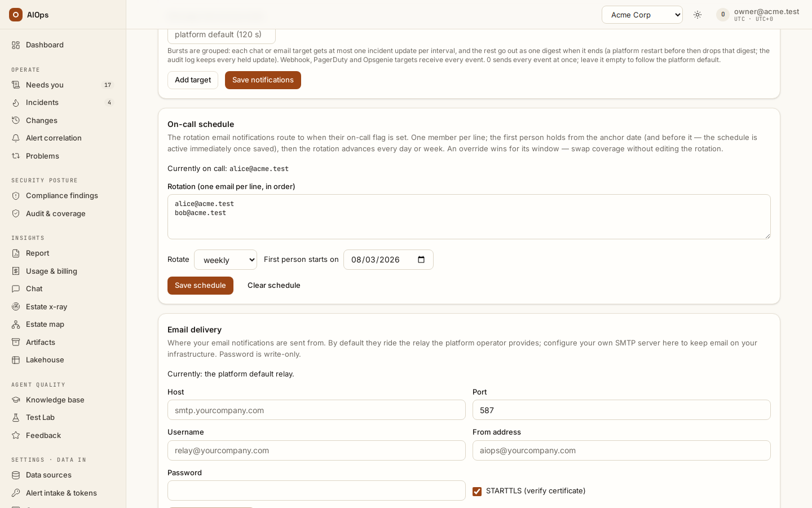Click the AIOps logo icon
812x508 pixels.
pyautogui.click(x=16, y=15)
